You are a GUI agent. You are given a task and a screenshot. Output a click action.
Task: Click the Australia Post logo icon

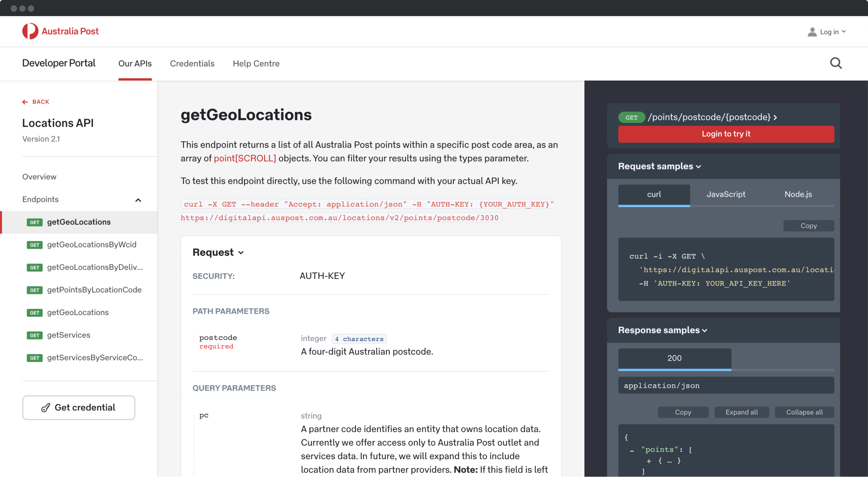pos(30,31)
